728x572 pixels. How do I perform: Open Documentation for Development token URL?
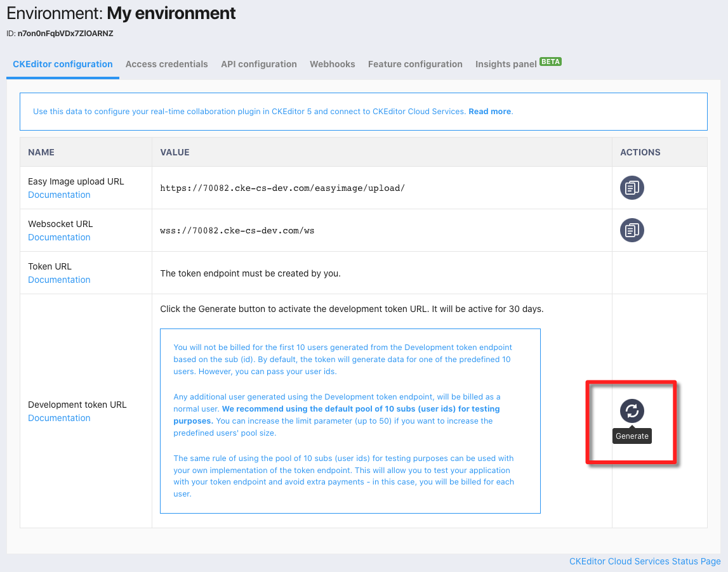pyautogui.click(x=59, y=418)
